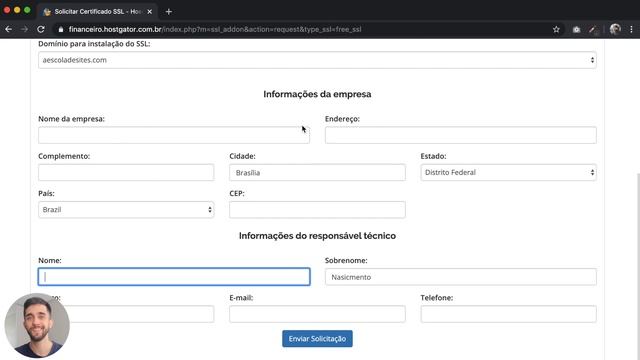The image size is (640, 360).
Task: Click the Sobrenome field containing Nasicmento
Action: coord(460,277)
